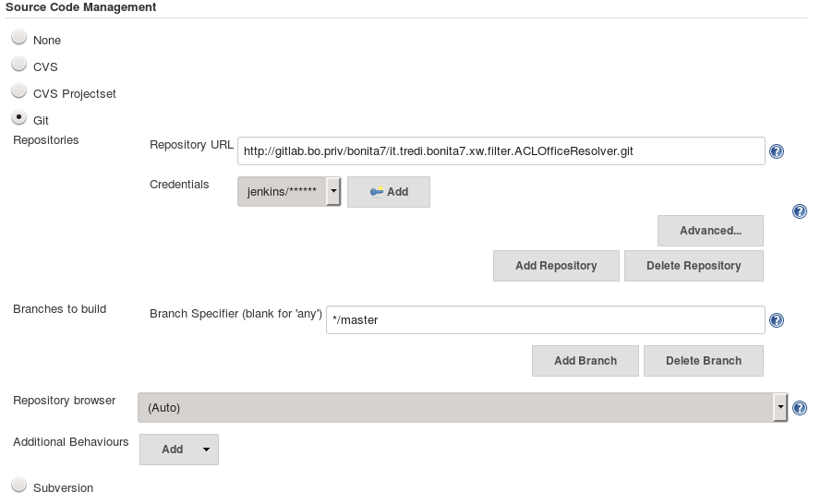
Task: Click help icon beside Advanced button
Action: point(800,211)
